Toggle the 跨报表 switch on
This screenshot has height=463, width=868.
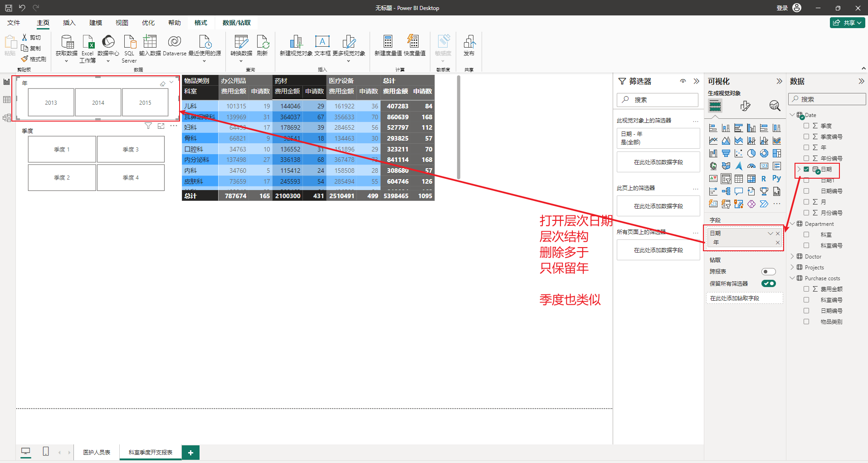click(x=769, y=272)
